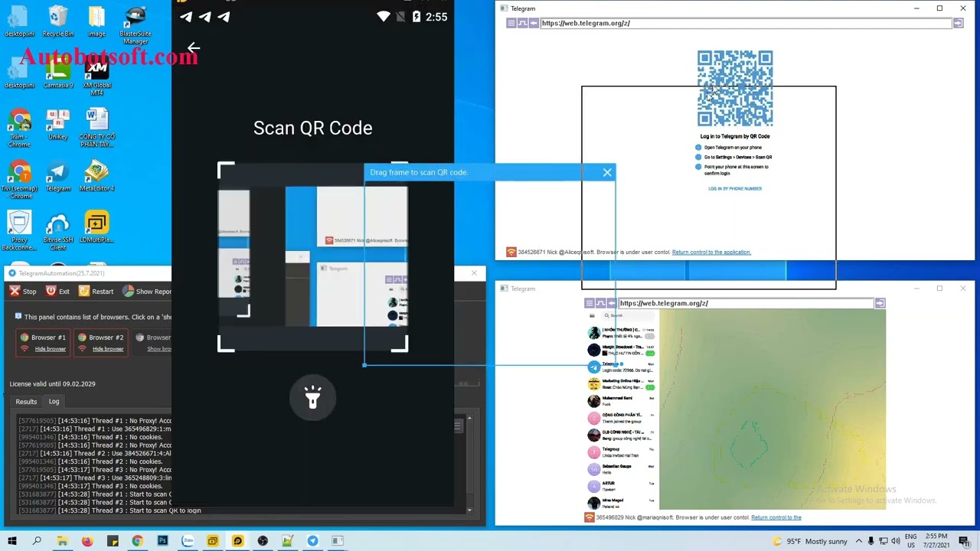The height and width of the screenshot is (551, 980).
Task: Open the weather widget showing 95°F Mostly sunny
Action: point(811,541)
